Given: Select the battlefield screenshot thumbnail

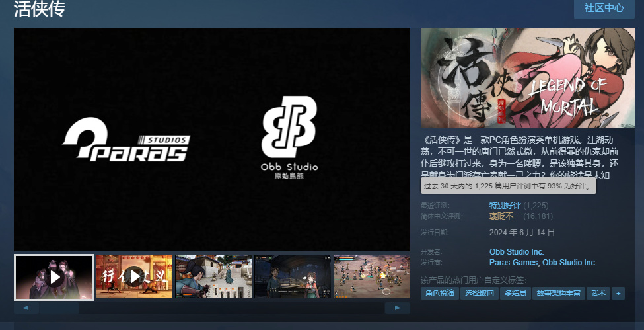Looking at the screenshot, I should tap(372, 277).
